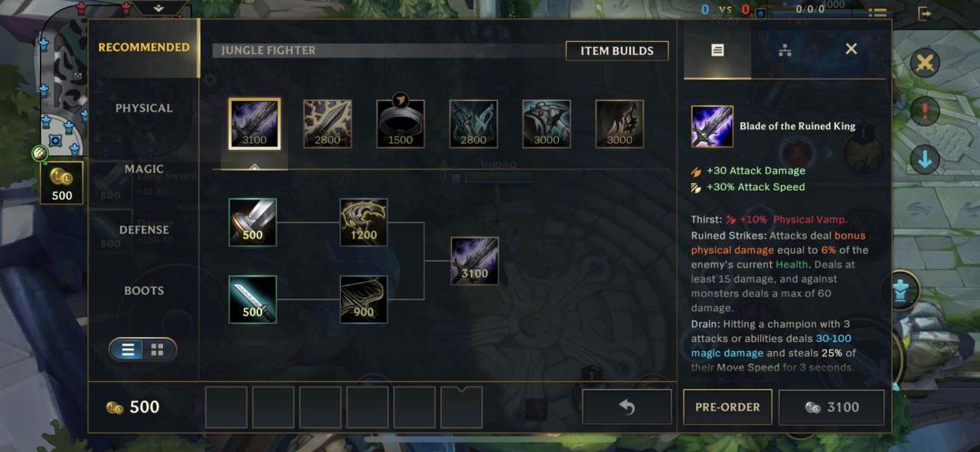Select the 3000 gold armor item
The width and height of the screenshot is (980, 452).
click(x=547, y=124)
